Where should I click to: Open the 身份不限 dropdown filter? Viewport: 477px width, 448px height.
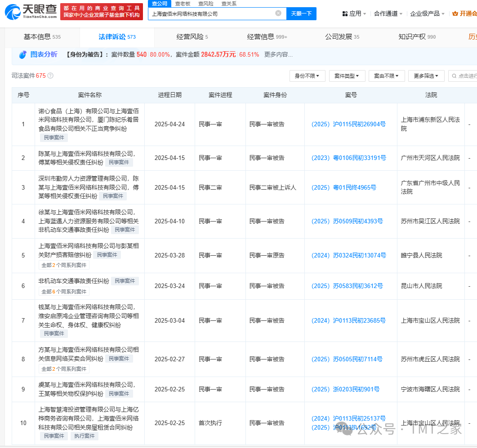pos(307,76)
